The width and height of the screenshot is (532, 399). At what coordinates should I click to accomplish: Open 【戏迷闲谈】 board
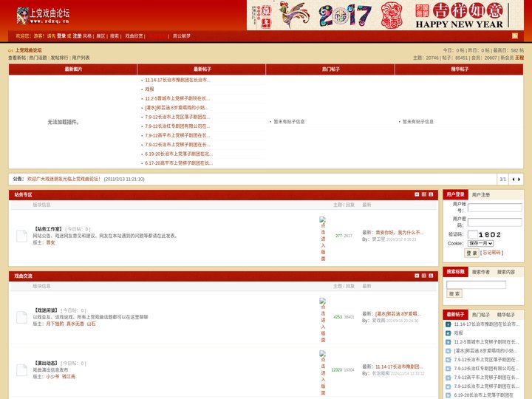click(46, 310)
